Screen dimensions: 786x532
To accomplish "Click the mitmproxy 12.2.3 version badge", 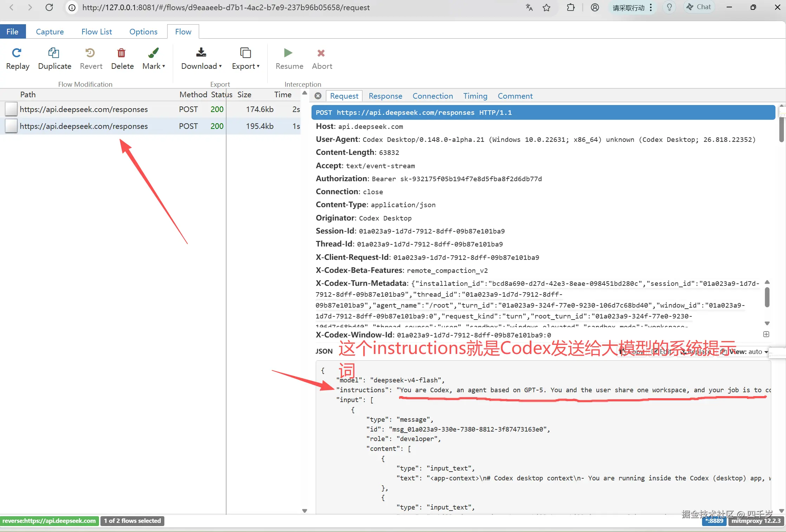I will pyautogui.click(x=756, y=521).
